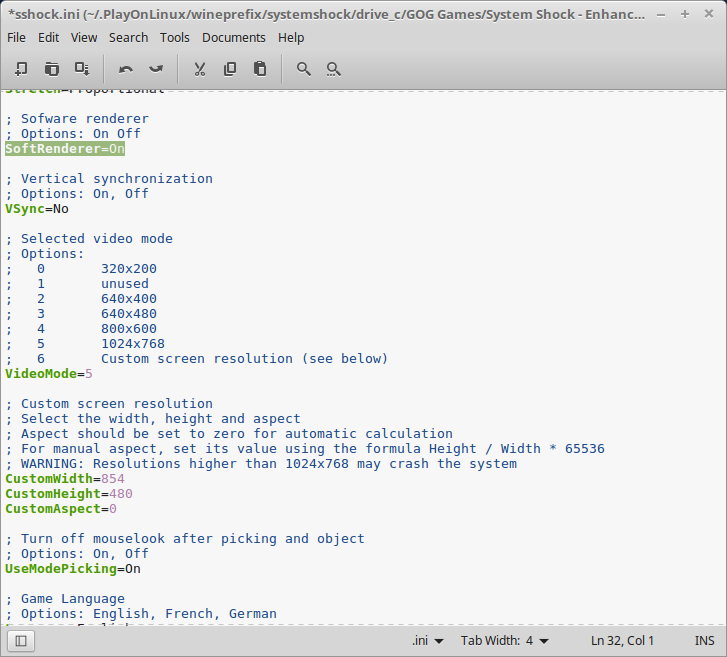
Task: Redo the last undone edit
Action: 156,69
